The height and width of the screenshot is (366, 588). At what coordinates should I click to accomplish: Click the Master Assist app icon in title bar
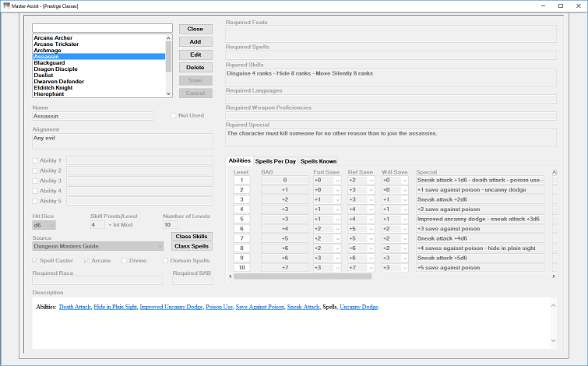(6, 5)
